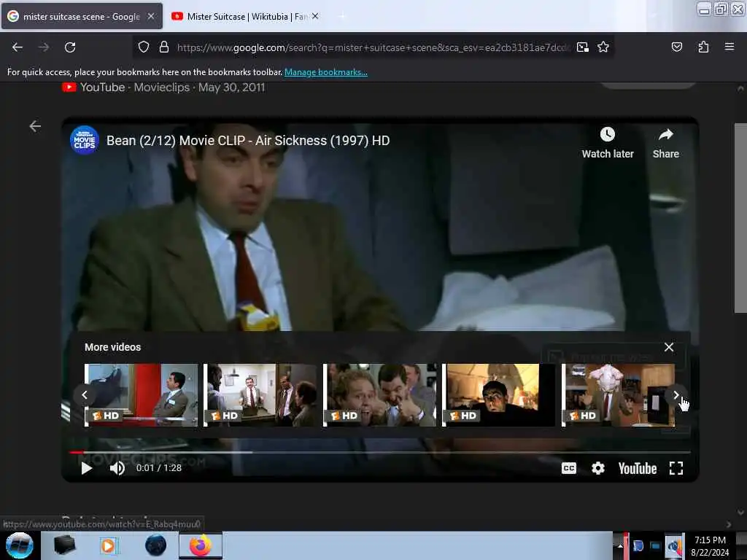Open the second More videos thumbnail
The width and height of the screenshot is (747, 560).
click(260, 395)
